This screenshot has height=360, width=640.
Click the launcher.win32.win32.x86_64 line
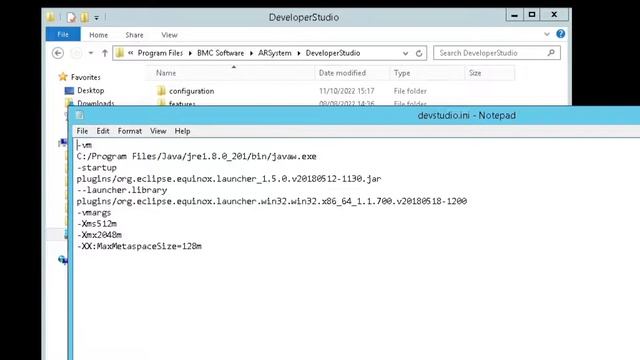coord(272,201)
